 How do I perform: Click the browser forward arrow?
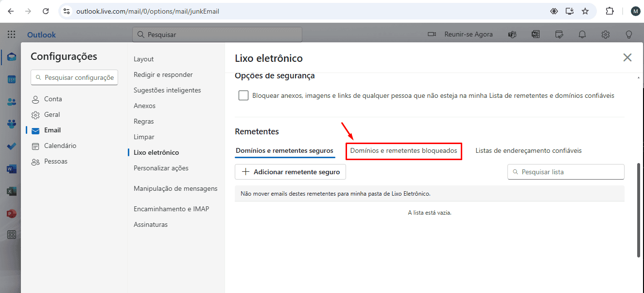click(28, 11)
